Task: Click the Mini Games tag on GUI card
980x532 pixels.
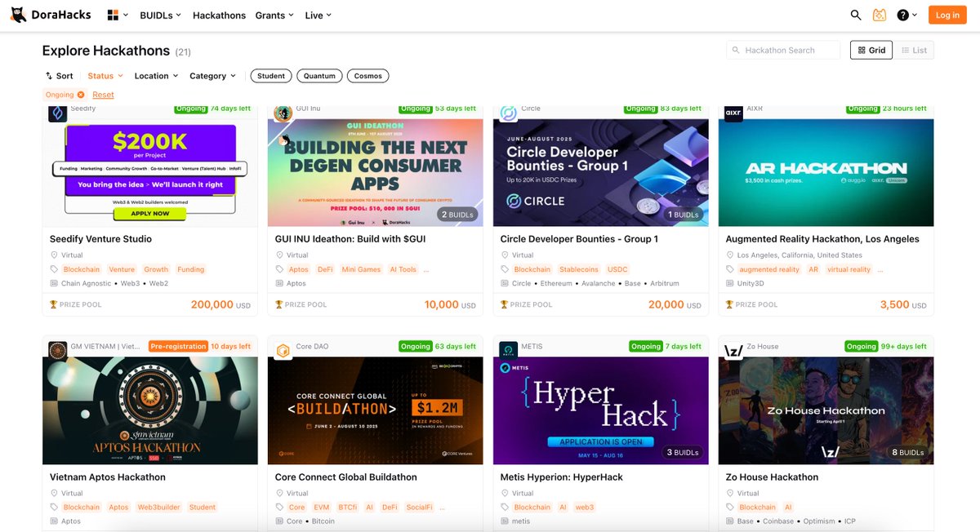Action: pyautogui.click(x=361, y=269)
